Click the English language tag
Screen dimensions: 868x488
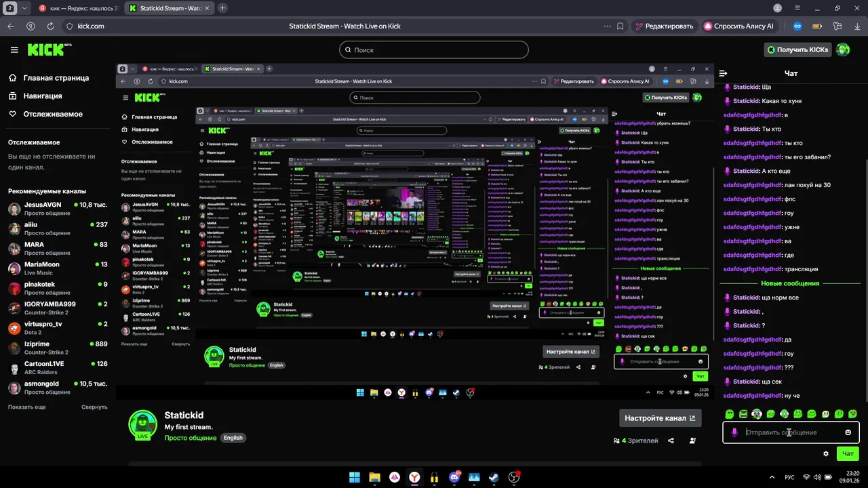pyautogui.click(x=233, y=438)
